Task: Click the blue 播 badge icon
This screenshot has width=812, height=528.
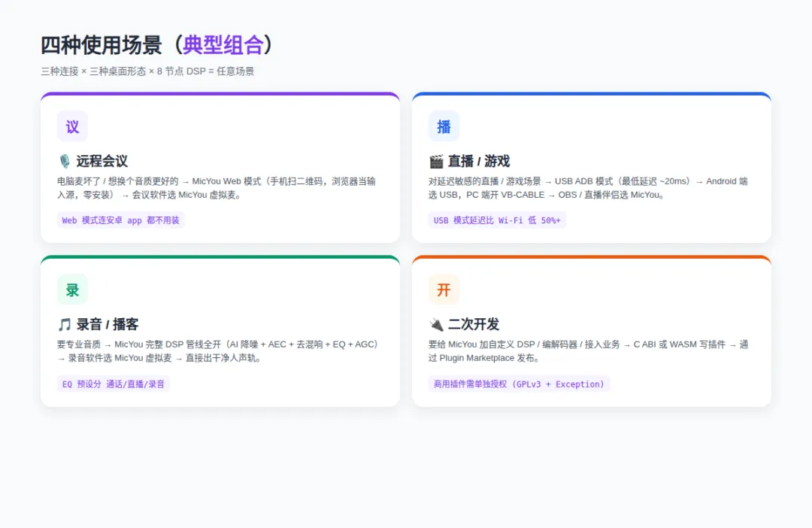Action: 444,126
